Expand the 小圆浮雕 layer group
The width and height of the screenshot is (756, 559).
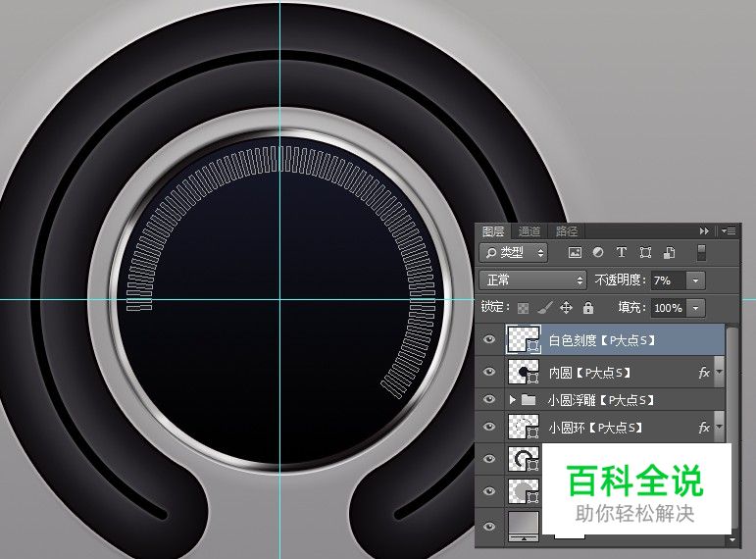click(x=512, y=400)
